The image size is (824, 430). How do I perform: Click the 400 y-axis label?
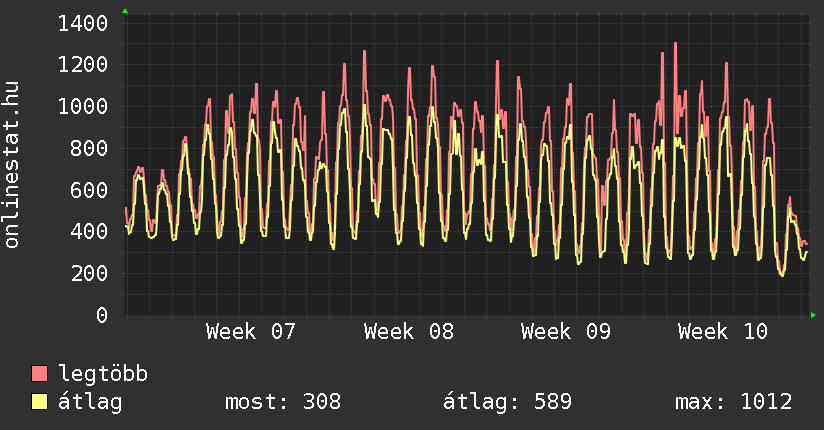(x=90, y=232)
